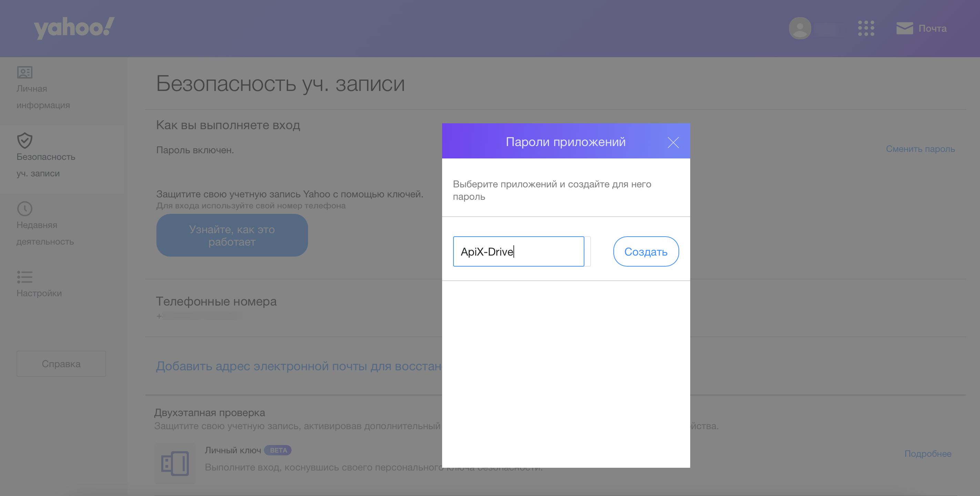Click Узнайте, как это работает button
This screenshot has height=496, width=980.
coord(232,235)
